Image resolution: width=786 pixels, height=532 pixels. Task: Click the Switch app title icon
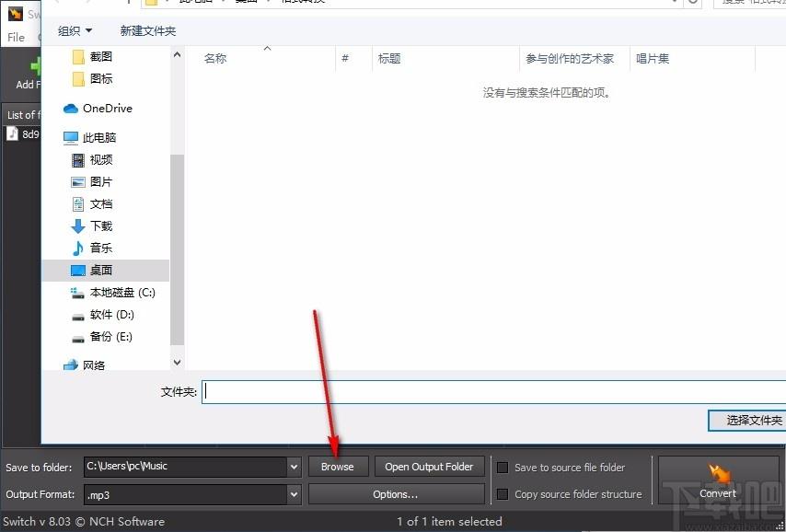coord(16,13)
